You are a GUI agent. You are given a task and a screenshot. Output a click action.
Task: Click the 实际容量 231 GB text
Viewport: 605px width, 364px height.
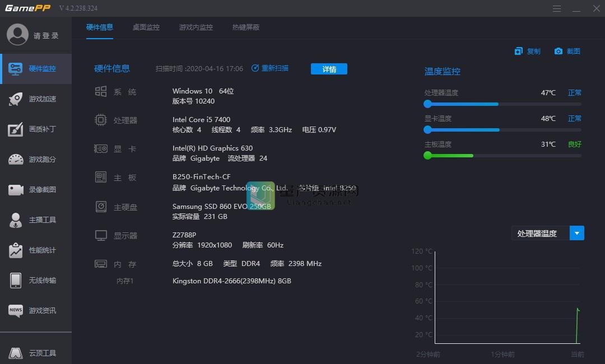(x=200, y=216)
